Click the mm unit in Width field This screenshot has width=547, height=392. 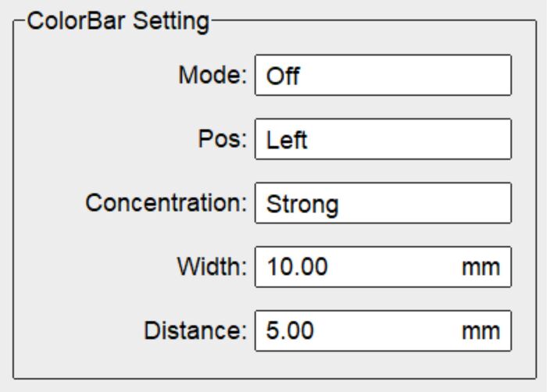480,267
